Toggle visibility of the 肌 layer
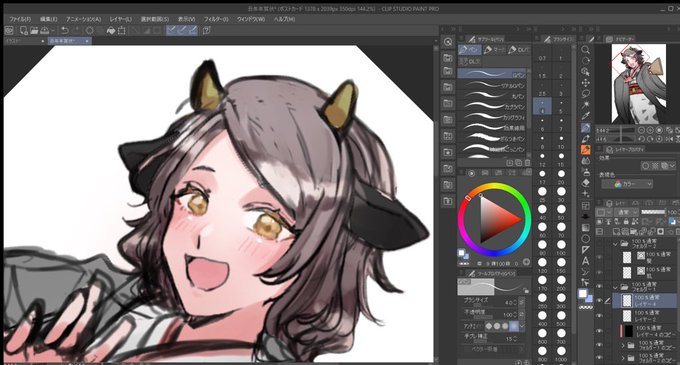The image size is (680, 365). coord(599,272)
